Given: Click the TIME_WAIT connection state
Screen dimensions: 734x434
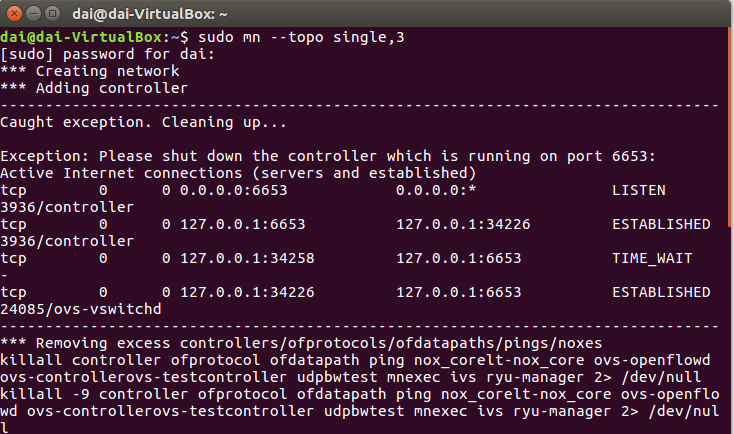Looking at the screenshot, I should [652, 258].
